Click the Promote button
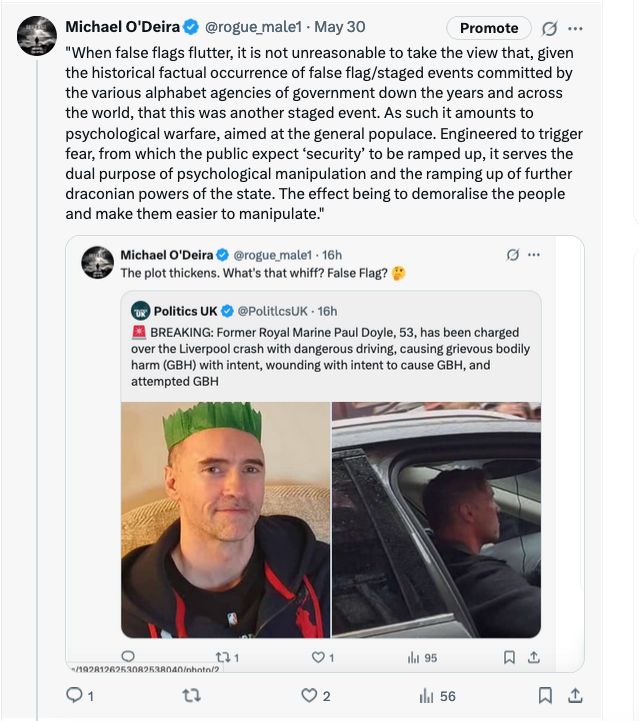This screenshot has height=721, width=639. coord(489,28)
